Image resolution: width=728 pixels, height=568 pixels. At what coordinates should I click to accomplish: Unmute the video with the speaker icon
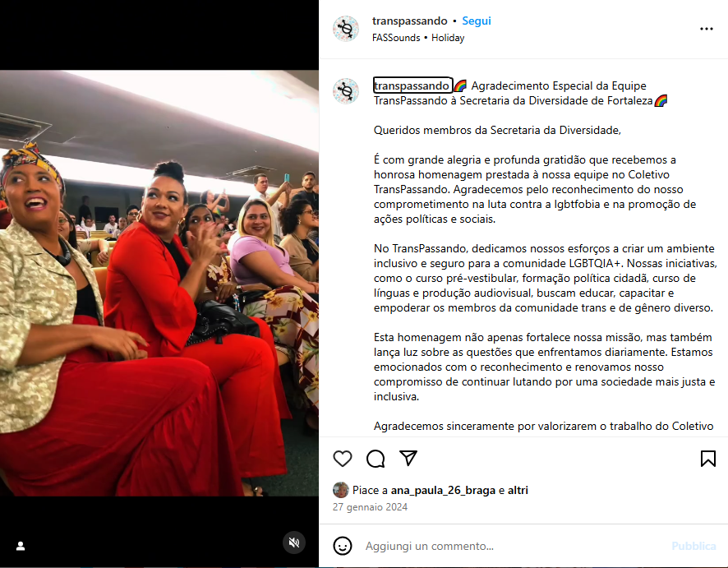(x=294, y=543)
